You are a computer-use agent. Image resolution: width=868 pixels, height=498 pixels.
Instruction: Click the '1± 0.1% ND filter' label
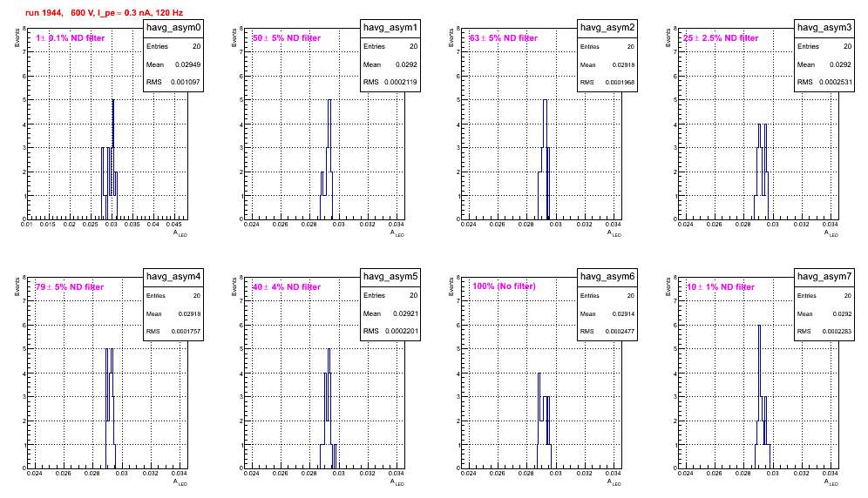coord(71,38)
